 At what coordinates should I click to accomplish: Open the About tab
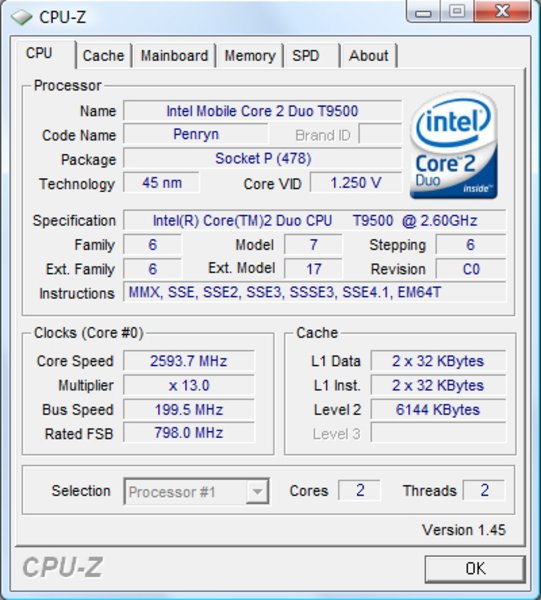(368, 56)
